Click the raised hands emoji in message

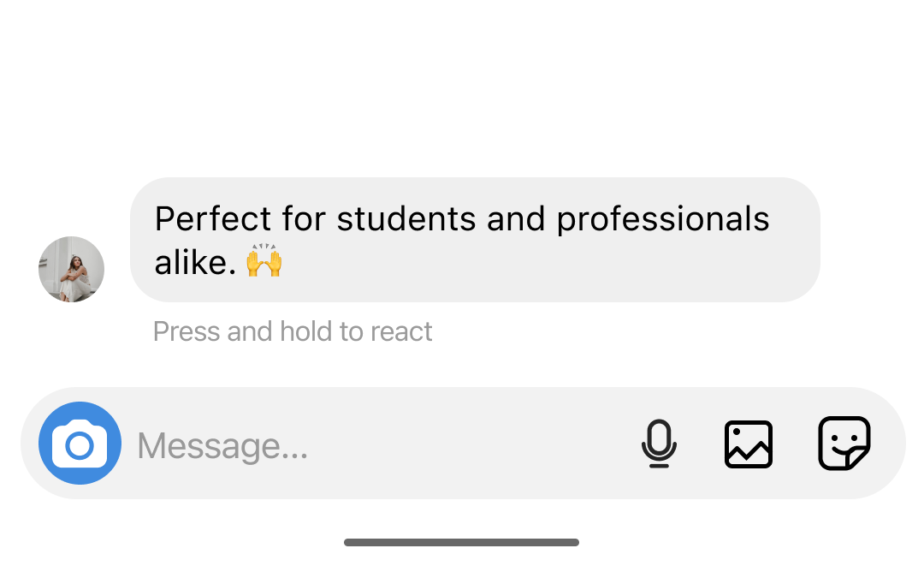click(264, 261)
